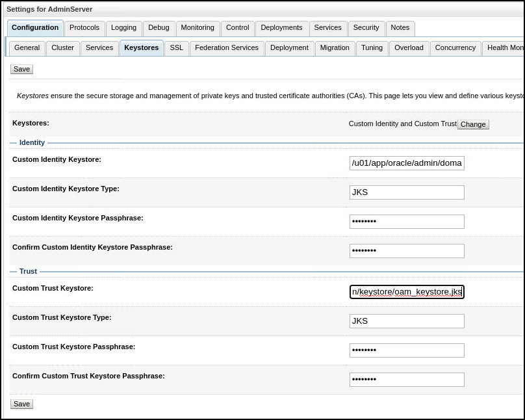Open the Monitoring tab
The width and height of the screenshot is (525, 420).
197,28
